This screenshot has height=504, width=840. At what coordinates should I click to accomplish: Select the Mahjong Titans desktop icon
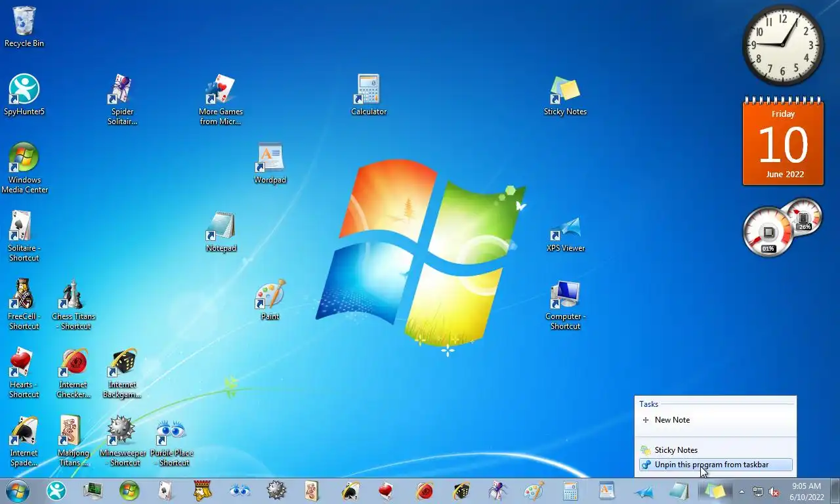click(x=73, y=441)
